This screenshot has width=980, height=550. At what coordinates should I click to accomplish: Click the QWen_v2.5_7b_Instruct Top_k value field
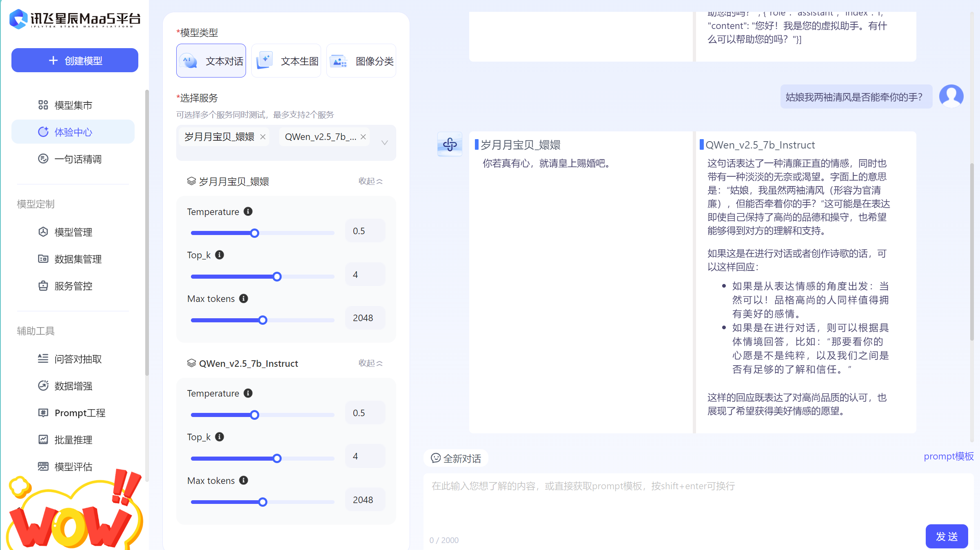pyautogui.click(x=365, y=456)
